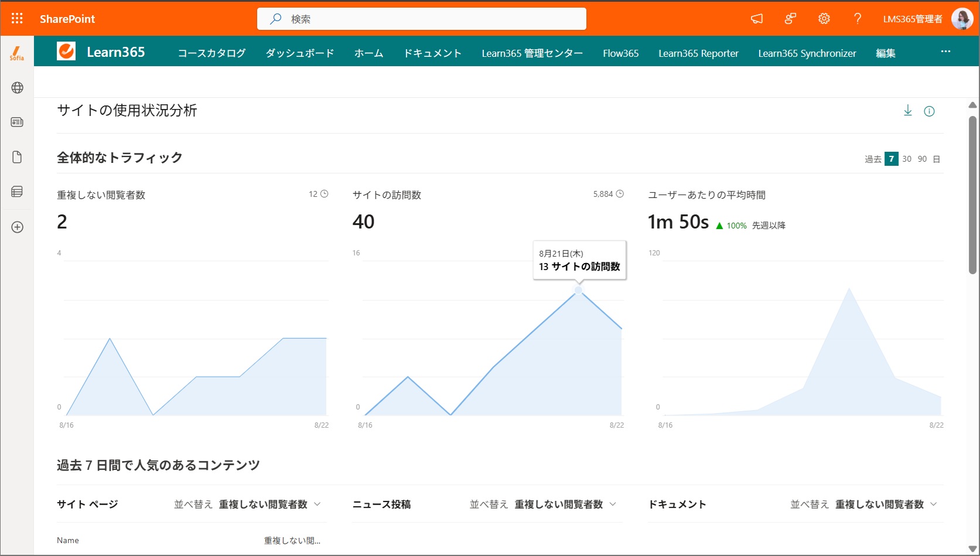Click the Sofia logo in sidebar
This screenshot has height=556, width=980.
[17, 53]
